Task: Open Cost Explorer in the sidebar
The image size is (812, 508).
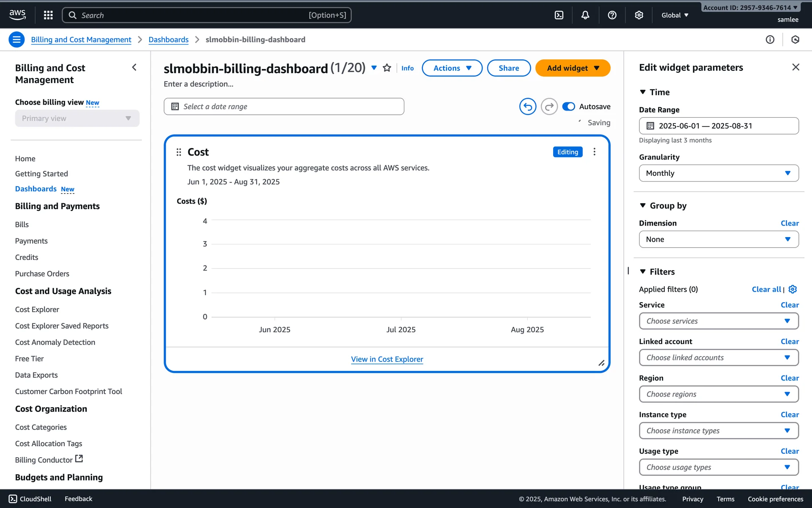Action: 37,309
